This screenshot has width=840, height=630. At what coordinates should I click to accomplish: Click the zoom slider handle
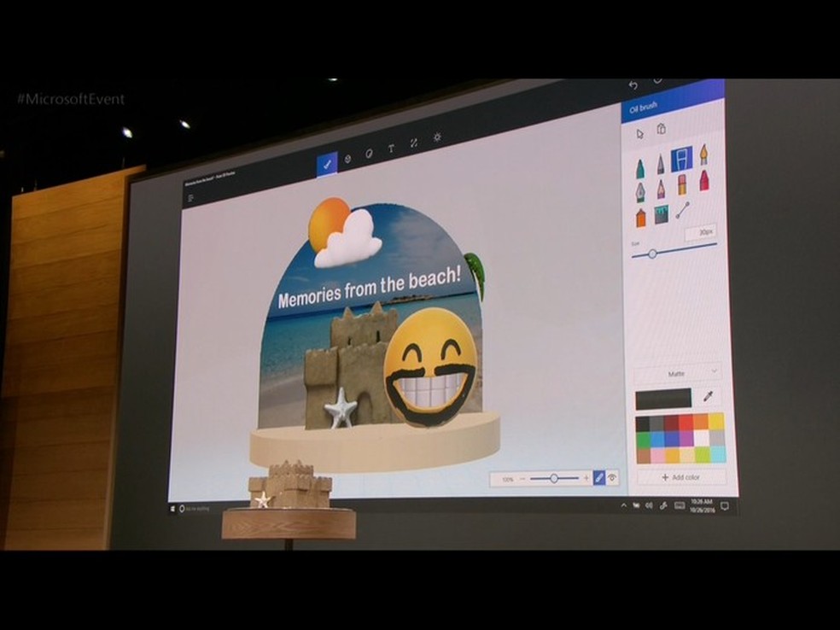pyautogui.click(x=554, y=478)
